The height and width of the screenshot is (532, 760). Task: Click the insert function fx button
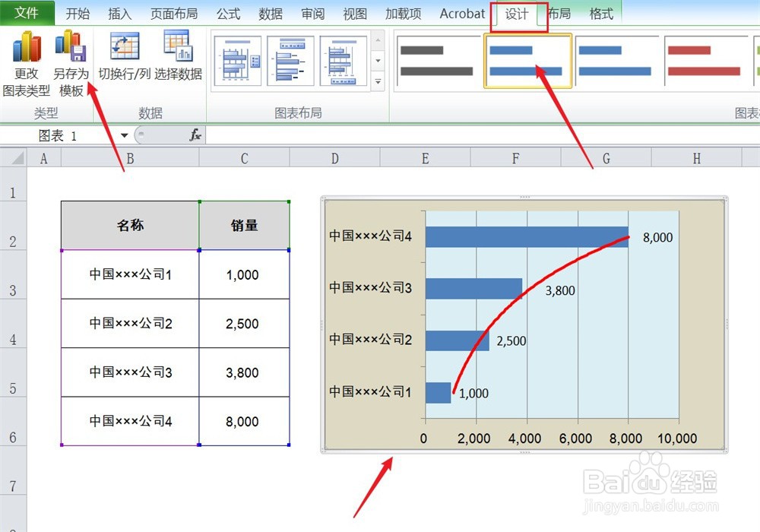[x=195, y=135]
